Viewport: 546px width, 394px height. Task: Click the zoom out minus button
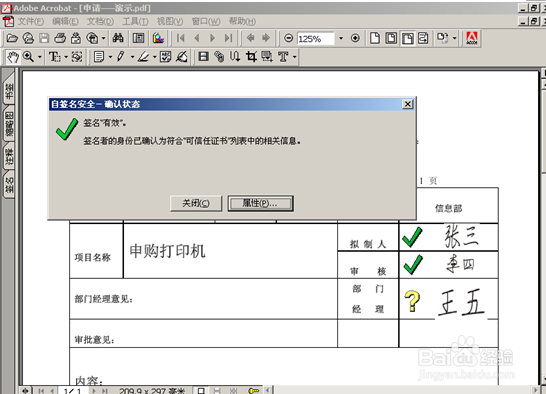click(288, 38)
